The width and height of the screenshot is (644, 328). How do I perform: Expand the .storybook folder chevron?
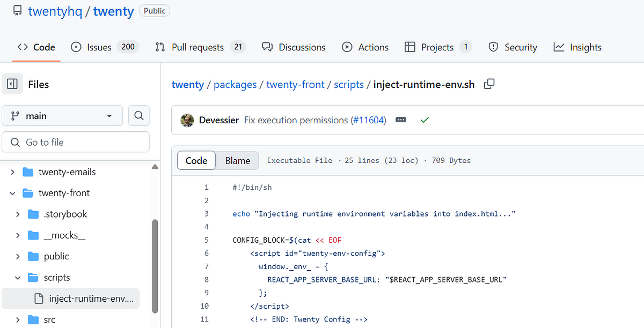tap(18, 214)
